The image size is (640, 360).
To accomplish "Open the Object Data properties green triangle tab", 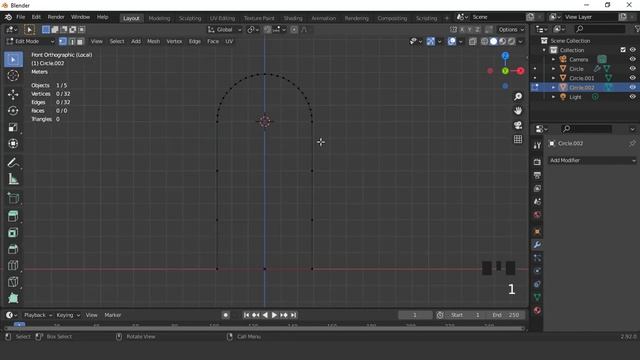I will point(537,297).
